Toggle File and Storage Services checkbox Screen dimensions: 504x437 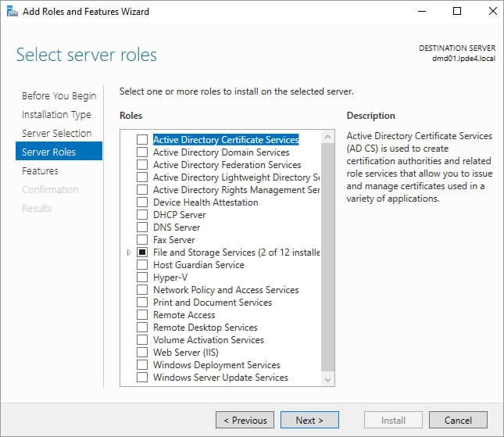coord(142,253)
